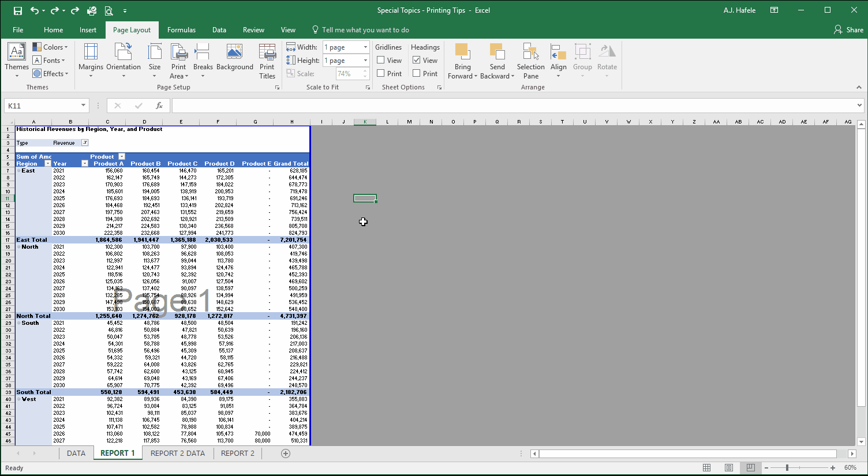The width and height of the screenshot is (868, 476).
Task: Click the Save icon in title bar
Action: tap(17, 10)
